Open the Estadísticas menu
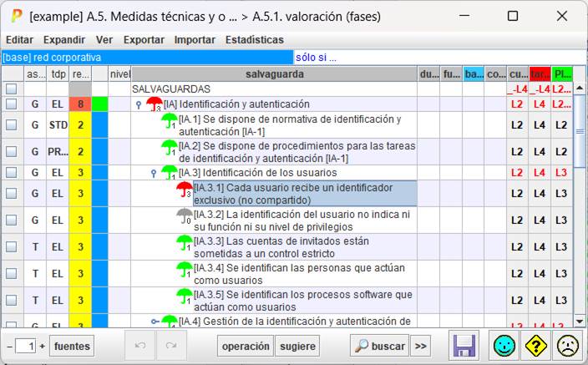The height and width of the screenshot is (365, 588). click(x=255, y=40)
